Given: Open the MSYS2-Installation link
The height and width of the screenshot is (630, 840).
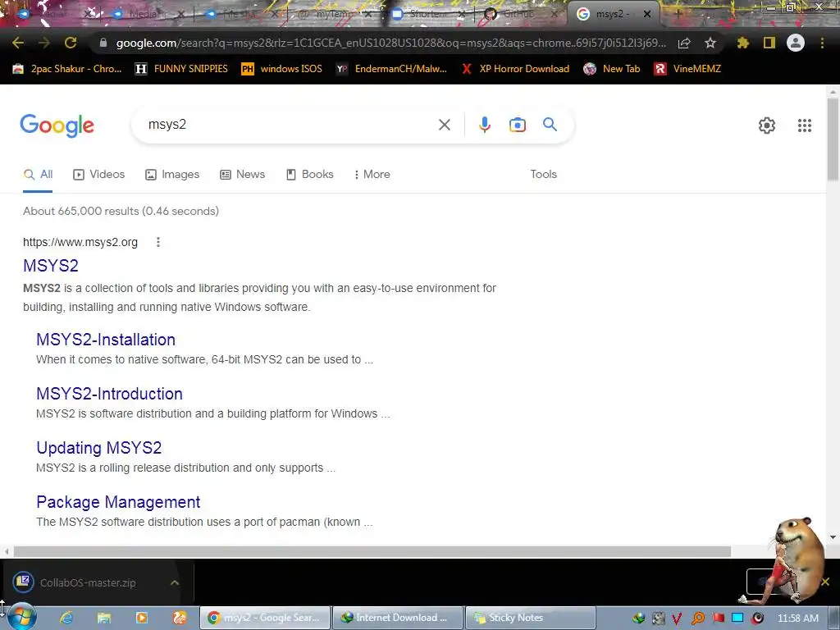Looking at the screenshot, I should pos(106,340).
